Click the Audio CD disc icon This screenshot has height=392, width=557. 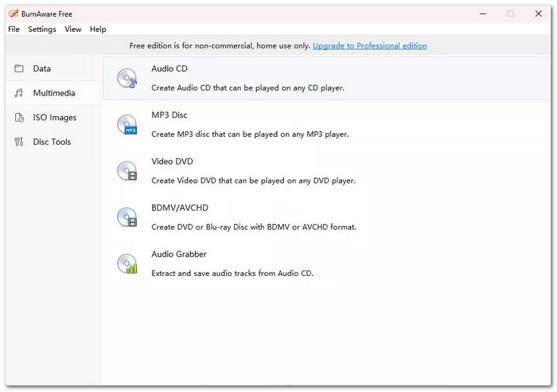(x=127, y=78)
